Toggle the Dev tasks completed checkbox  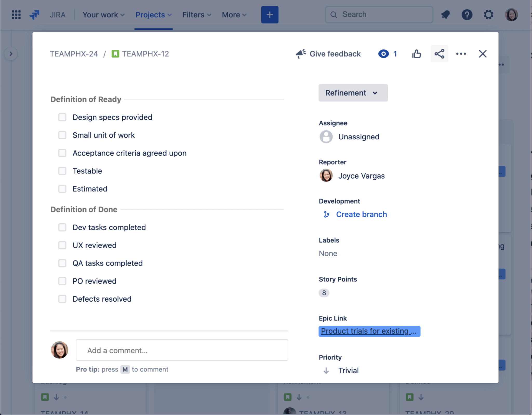pyautogui.click(x=62, y=227)
